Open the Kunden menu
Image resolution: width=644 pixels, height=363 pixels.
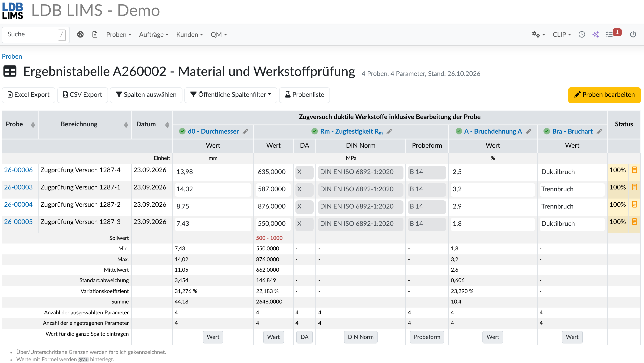[190, 35]
